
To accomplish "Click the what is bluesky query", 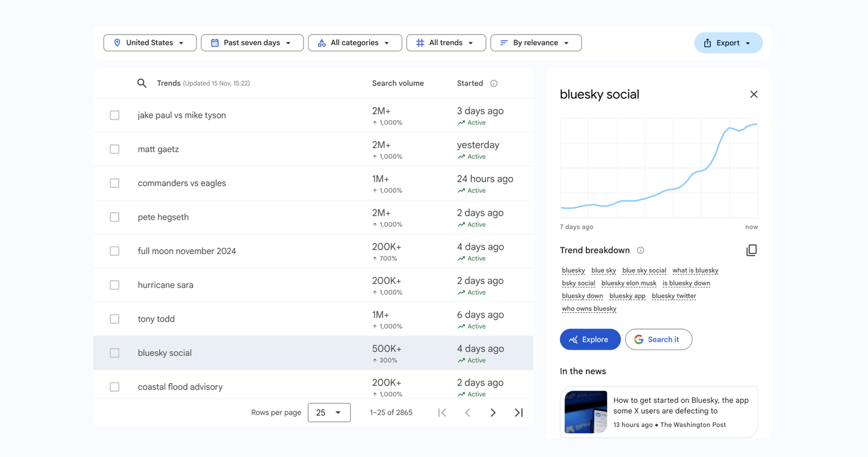I will pos(695,270).
